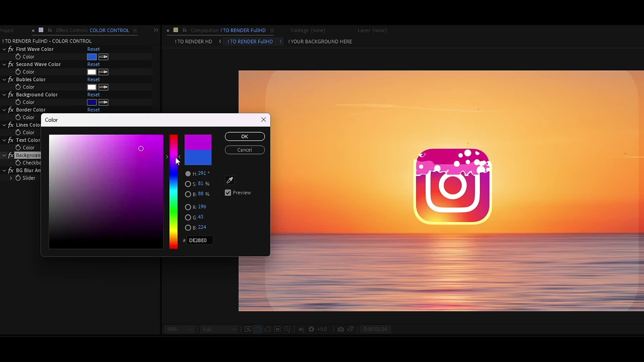Pick color with First Wave Color eyedropper
This screenshot has height=362, width=644.
[103, 57]
